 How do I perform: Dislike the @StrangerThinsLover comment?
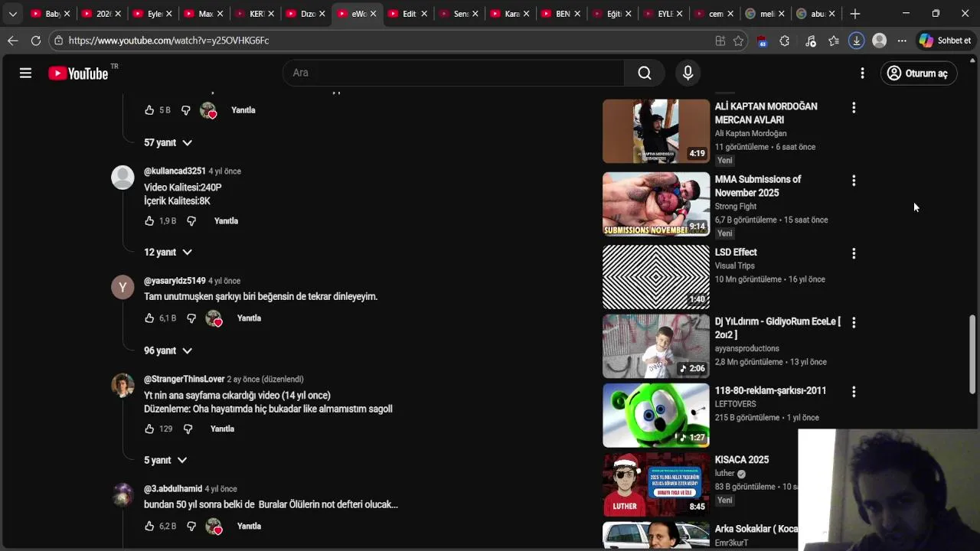[188, 429]
